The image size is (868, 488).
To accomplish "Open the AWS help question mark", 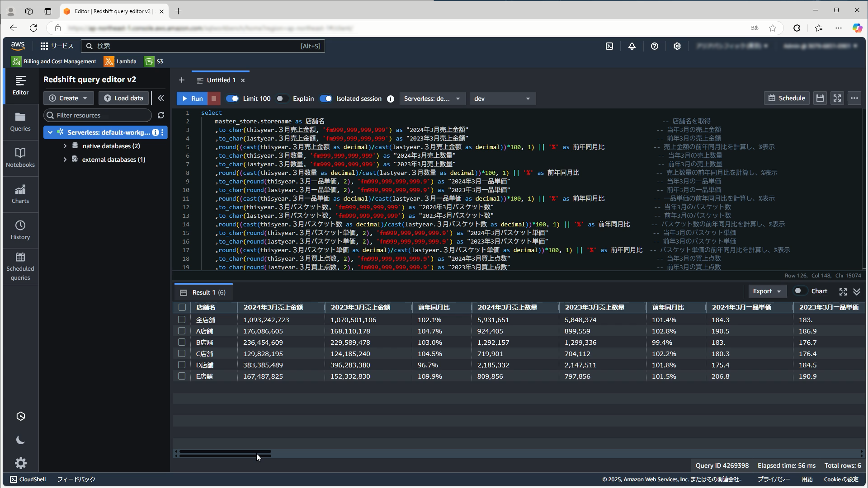I will tap(655, 46).
